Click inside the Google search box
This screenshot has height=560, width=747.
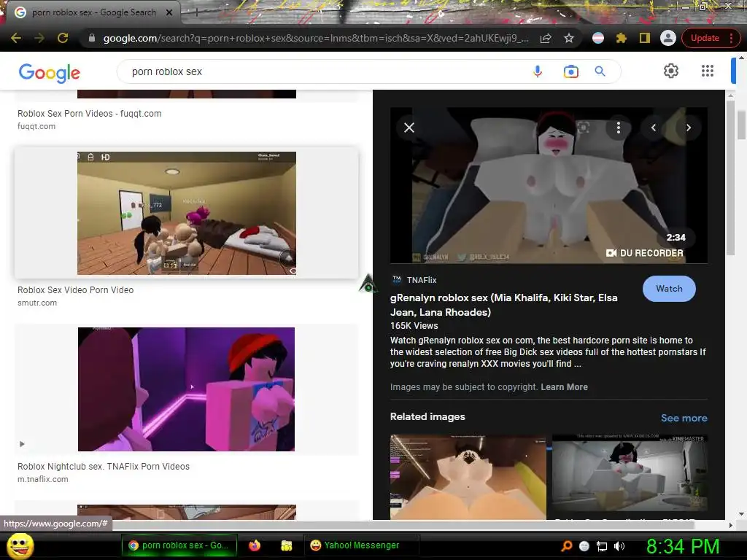[x=324, y=71]
